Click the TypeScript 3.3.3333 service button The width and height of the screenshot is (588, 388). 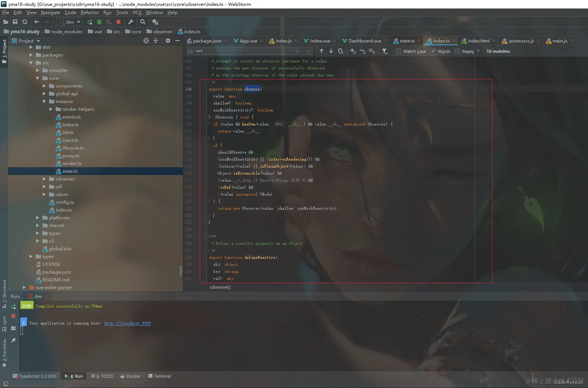[34, 376]
